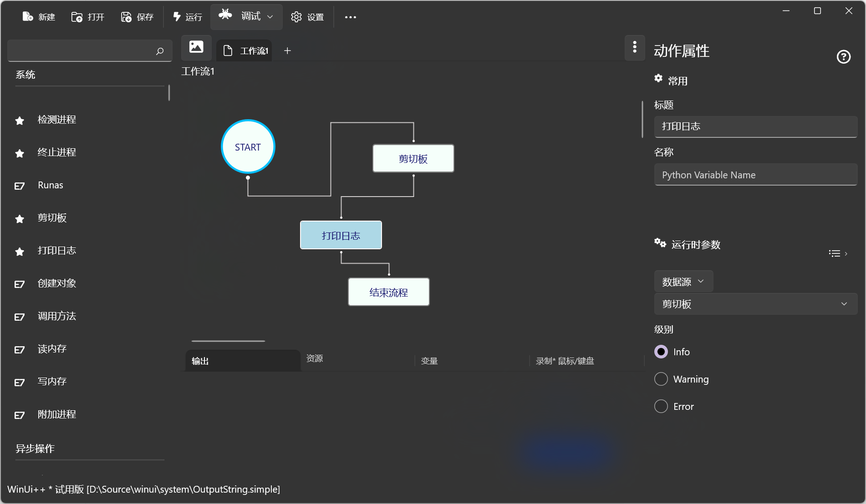Click the star icon next to 检测进程

[20, 121]
